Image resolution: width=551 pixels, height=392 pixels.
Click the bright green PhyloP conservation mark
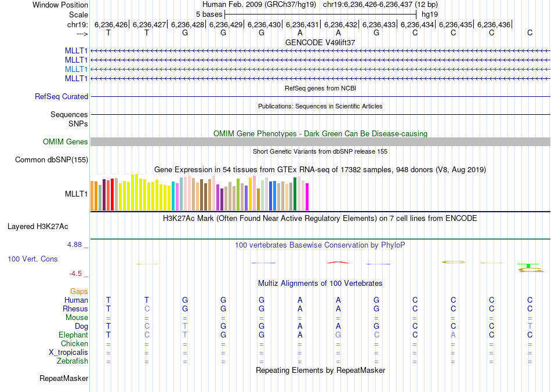click(528, 266)
